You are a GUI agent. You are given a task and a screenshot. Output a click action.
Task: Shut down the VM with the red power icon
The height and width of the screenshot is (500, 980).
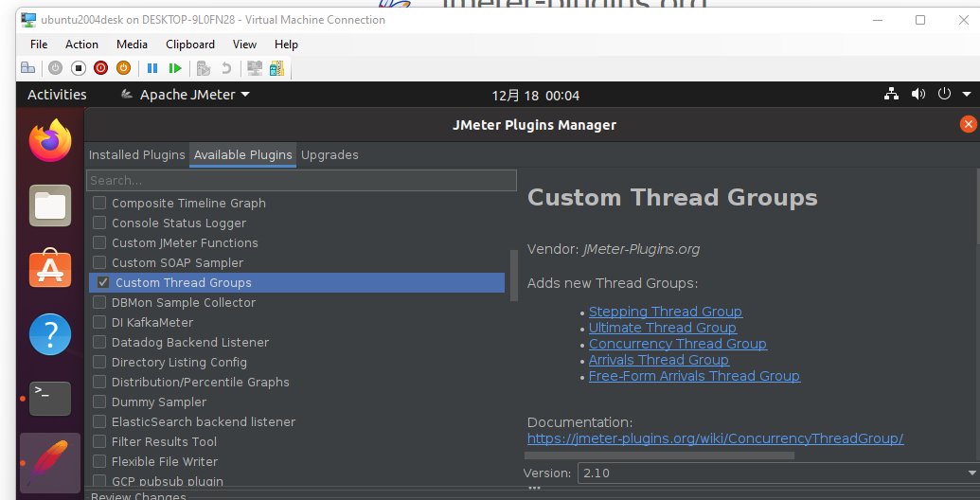pyautogui.click(x=100, y=68)
